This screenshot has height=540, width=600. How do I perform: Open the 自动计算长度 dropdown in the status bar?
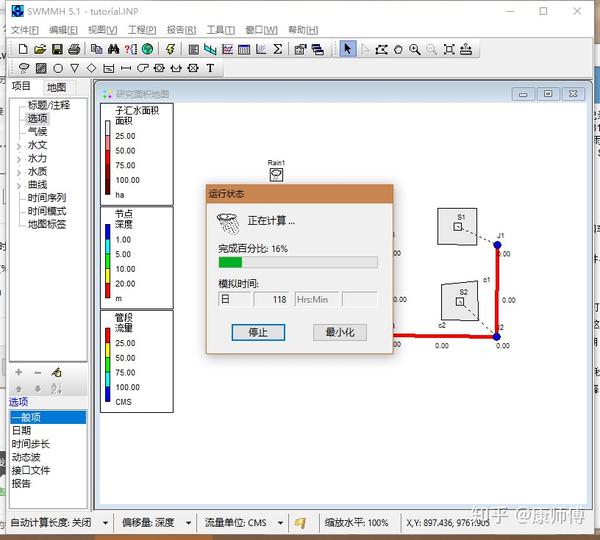click(x=105, y=523)
